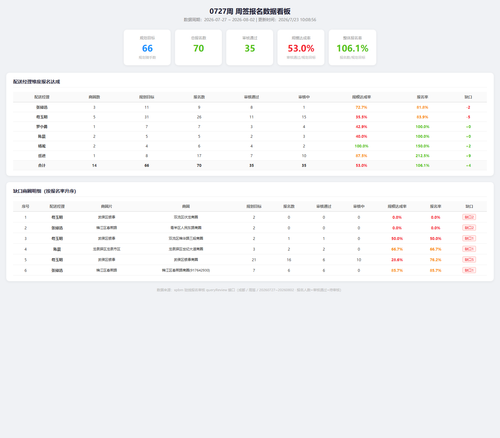Click the 31 value in the first table
Viewport: 500px width, 438px height.
tap(147, 117)
